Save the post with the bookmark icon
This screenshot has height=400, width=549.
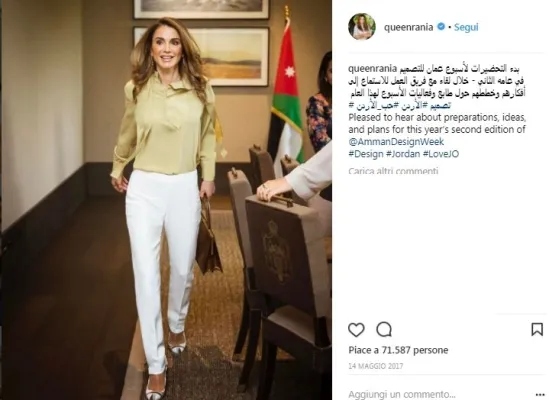(537, 330)
